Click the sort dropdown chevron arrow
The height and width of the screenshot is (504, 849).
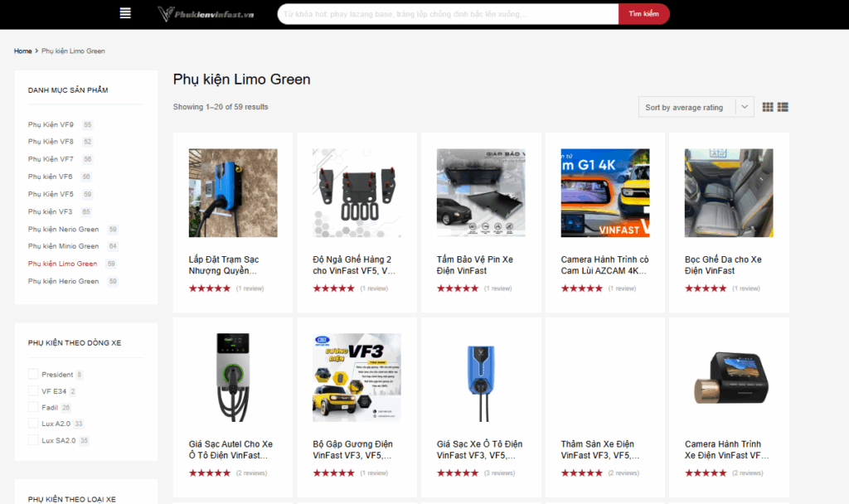745,107
